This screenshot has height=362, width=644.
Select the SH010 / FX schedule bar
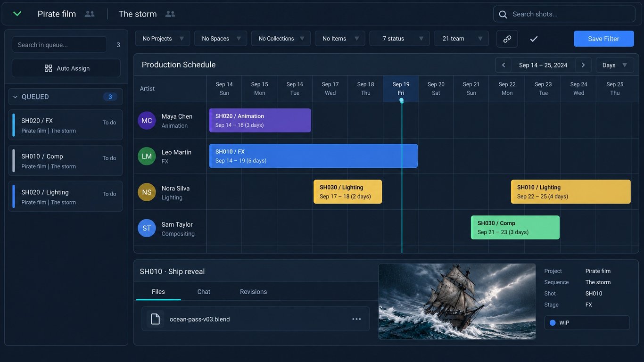pos(314,156)
